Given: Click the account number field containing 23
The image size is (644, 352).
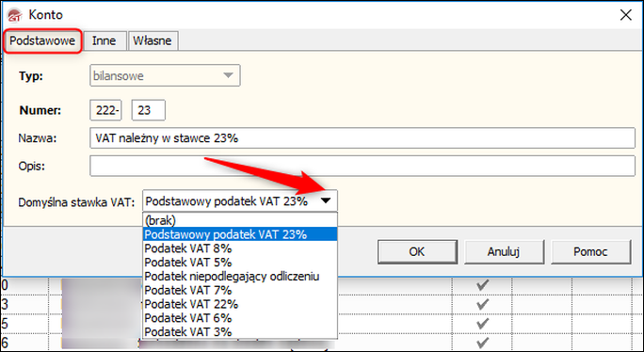Looking at the screenshot, I should (148, 110).
